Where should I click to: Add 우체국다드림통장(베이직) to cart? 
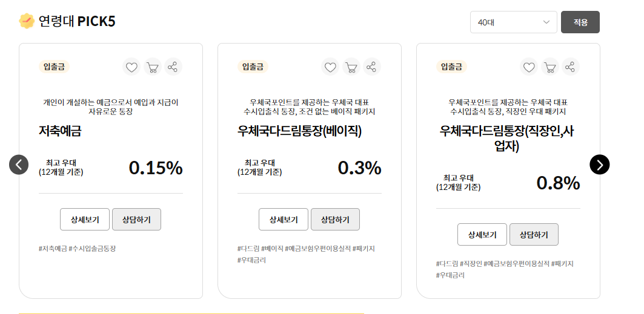pos(351,67)
